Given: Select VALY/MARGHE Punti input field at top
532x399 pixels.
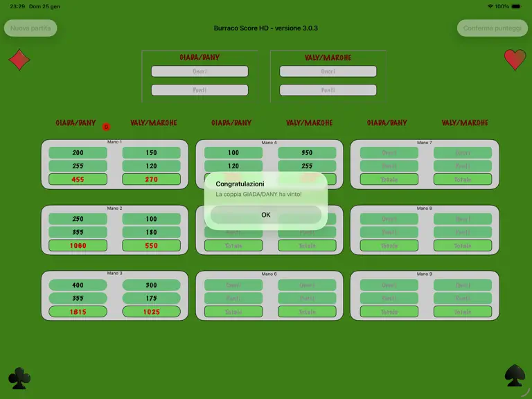Looking at the screenshot, I should (328, 90).
